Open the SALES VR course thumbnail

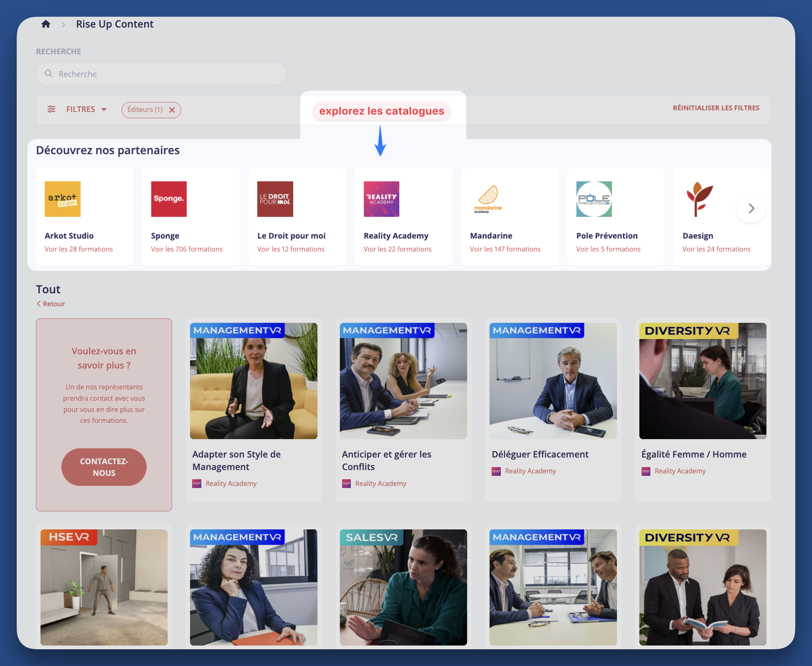click(403, 587)
